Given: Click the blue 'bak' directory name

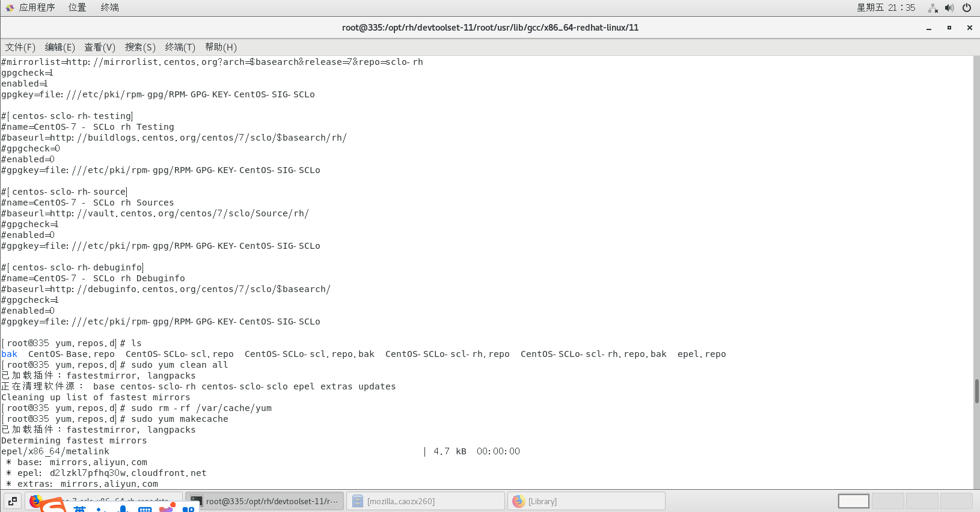Looking at the screenshot, I should point(10,354).
